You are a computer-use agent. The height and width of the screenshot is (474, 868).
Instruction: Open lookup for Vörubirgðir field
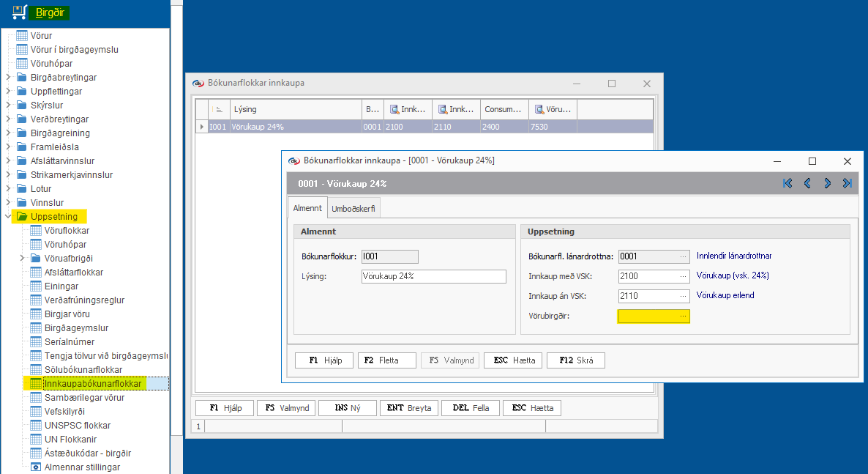[683, 316]
